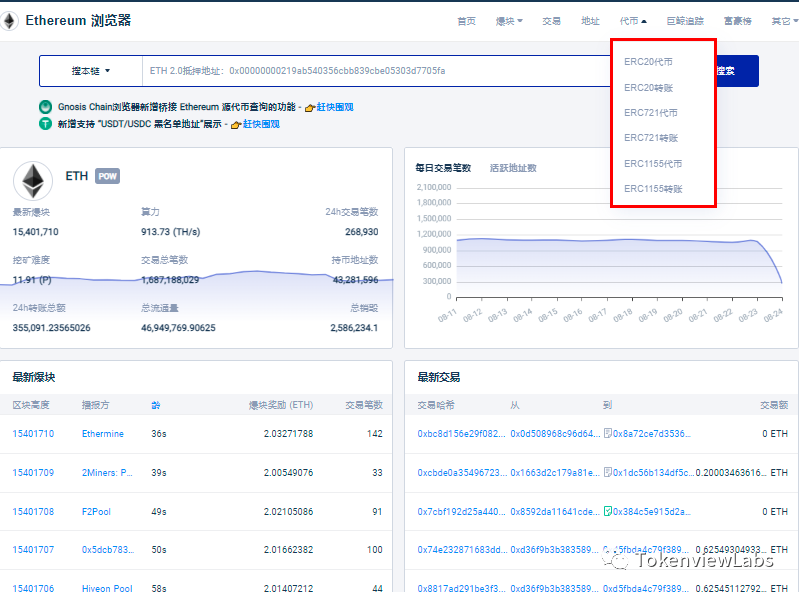Image resolution: width=799 pixels, height=592 pixels.
Task: Select ERC1155代币 from the dropdown
Action: (653, 164)
